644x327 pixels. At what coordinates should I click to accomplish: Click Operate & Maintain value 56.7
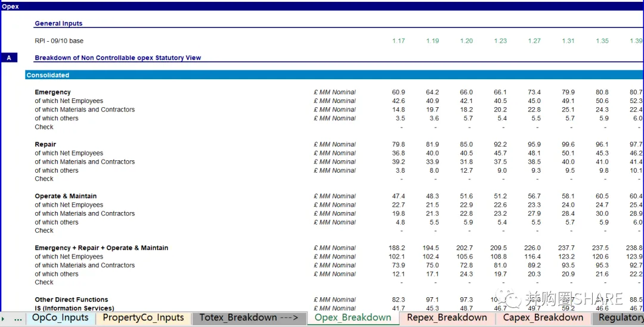coord(534,196)
